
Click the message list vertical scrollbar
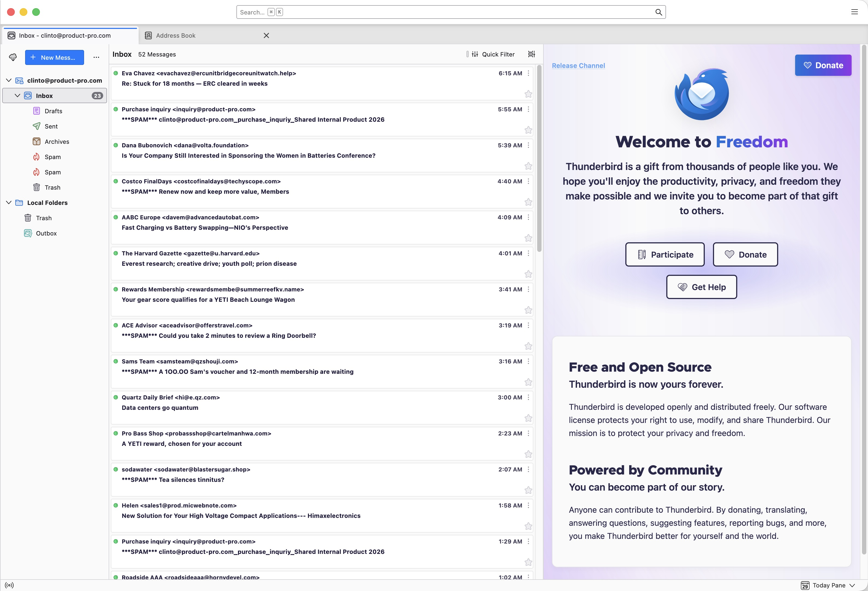click(x=539, y=159)
